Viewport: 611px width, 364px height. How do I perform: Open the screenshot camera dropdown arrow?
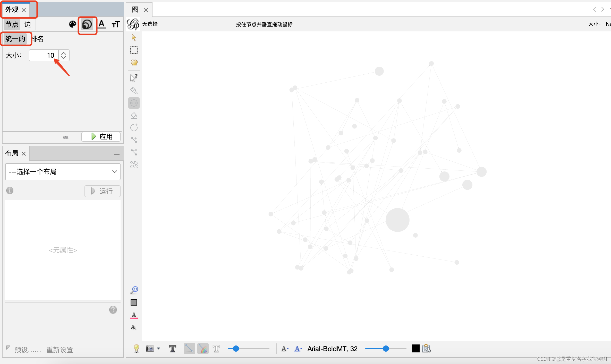pyautogui.click(x=158, y=349)
